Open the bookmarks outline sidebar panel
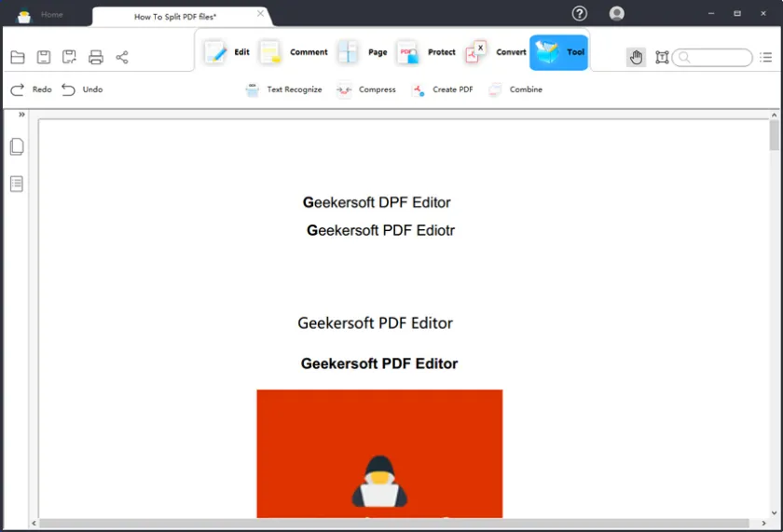 [x=17, y=184]
